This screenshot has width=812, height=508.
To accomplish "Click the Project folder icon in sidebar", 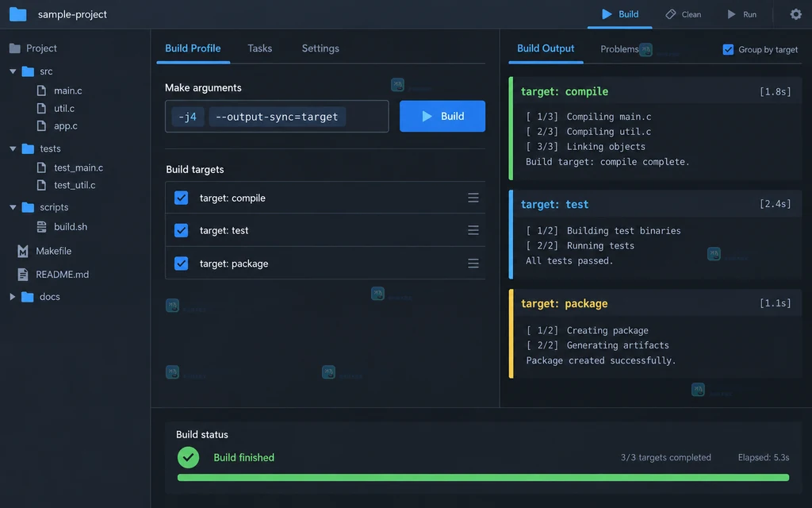I will point(15,48).
